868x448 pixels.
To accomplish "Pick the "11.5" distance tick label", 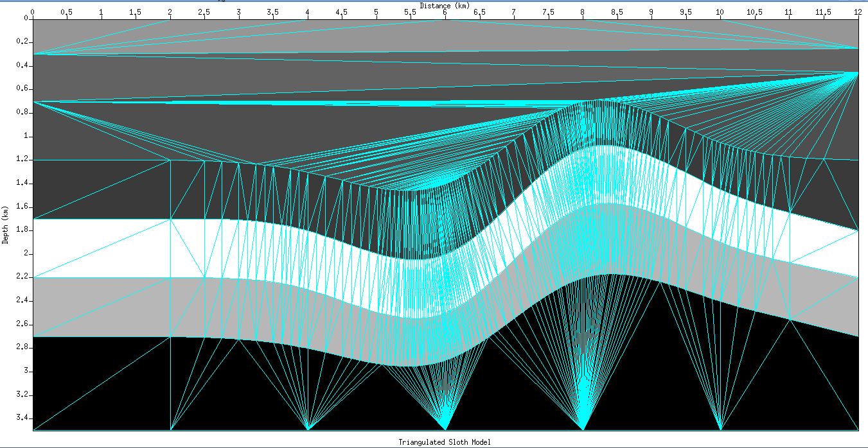I will coord(823,12).
